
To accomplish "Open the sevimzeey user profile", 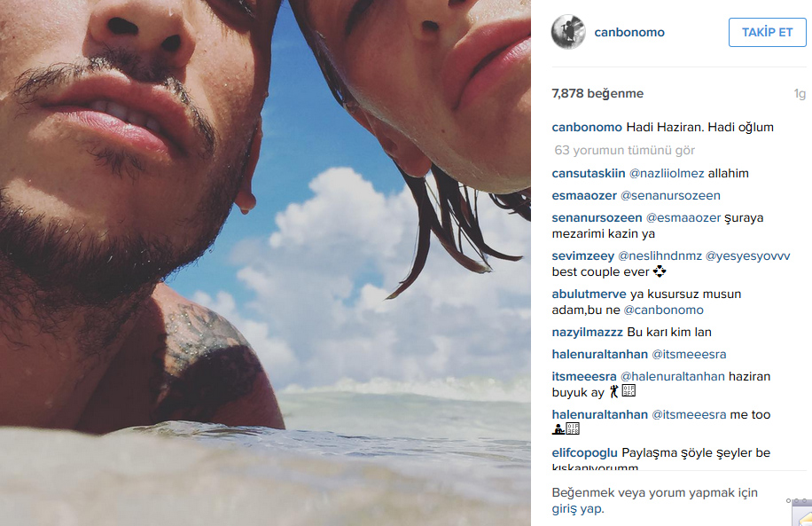I will pos(583,255).
